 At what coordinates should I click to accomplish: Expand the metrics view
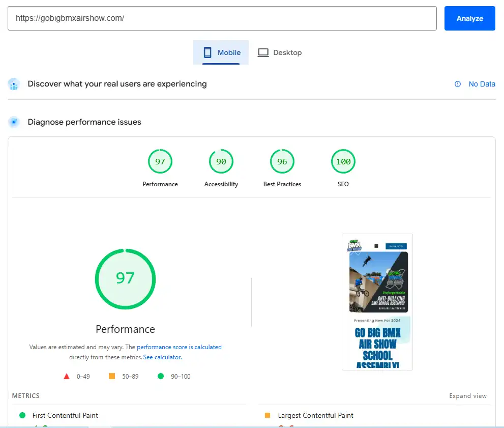(x=468, y=396)
